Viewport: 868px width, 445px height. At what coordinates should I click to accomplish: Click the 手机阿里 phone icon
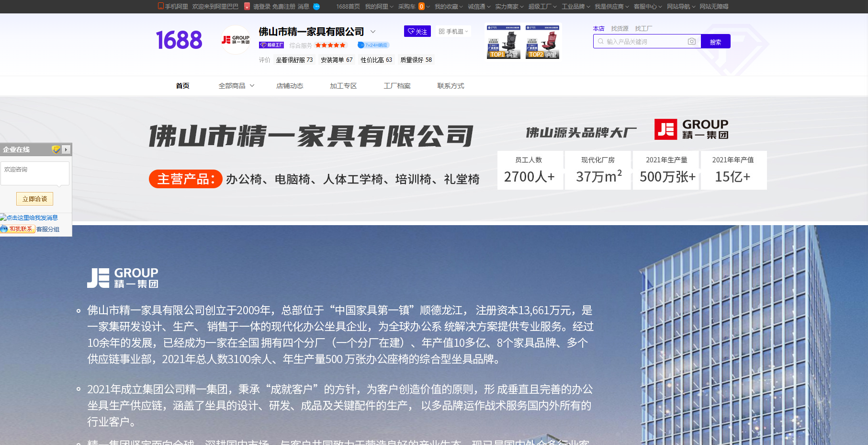click(x=161, y=6)
